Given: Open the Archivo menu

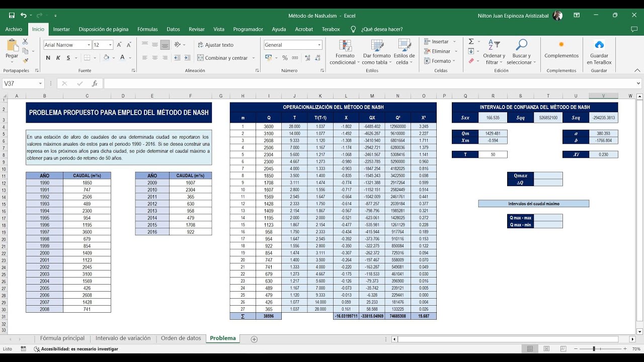Looking at the screenshot, I should 14,29.
